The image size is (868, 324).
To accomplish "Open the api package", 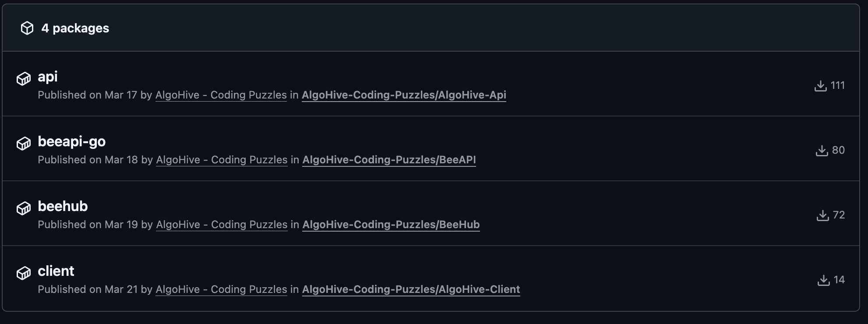I will (48, 77).
